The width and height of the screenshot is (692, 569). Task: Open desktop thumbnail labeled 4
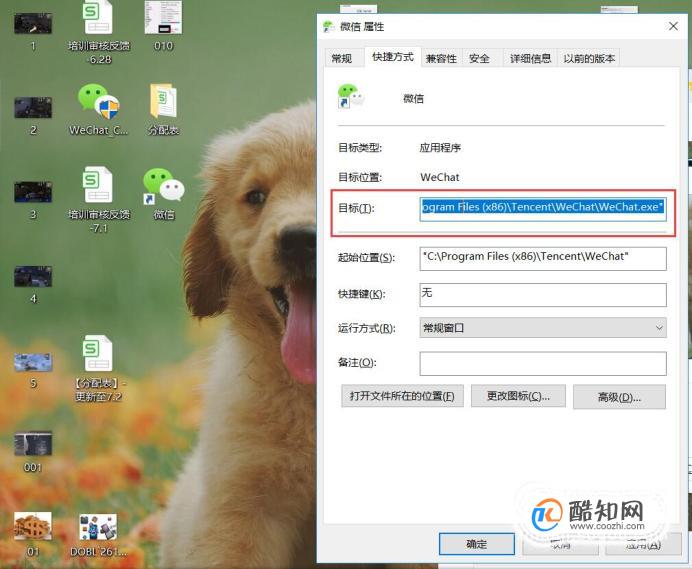click(x=33, y=277)
